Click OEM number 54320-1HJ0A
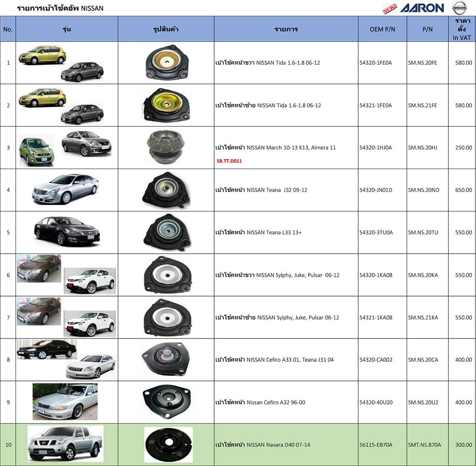Viewport: 476px width, 466px height. click(376, 148)
